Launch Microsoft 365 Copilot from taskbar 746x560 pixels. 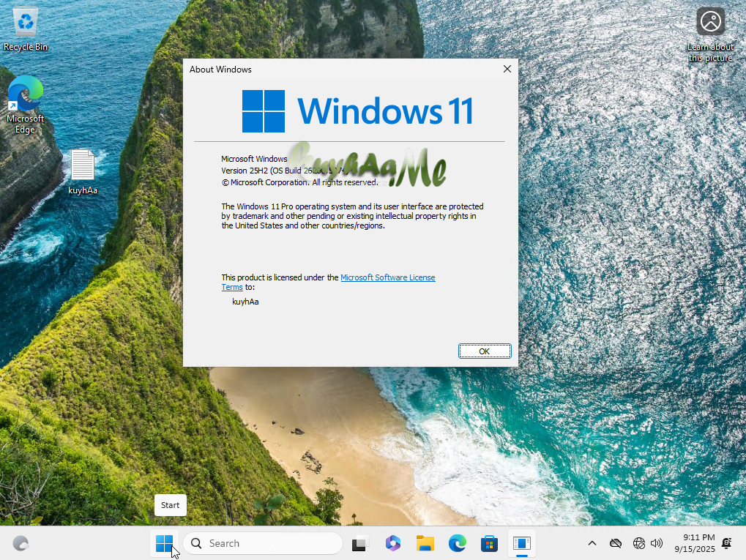pyautogui.click(x=393, y=543)
